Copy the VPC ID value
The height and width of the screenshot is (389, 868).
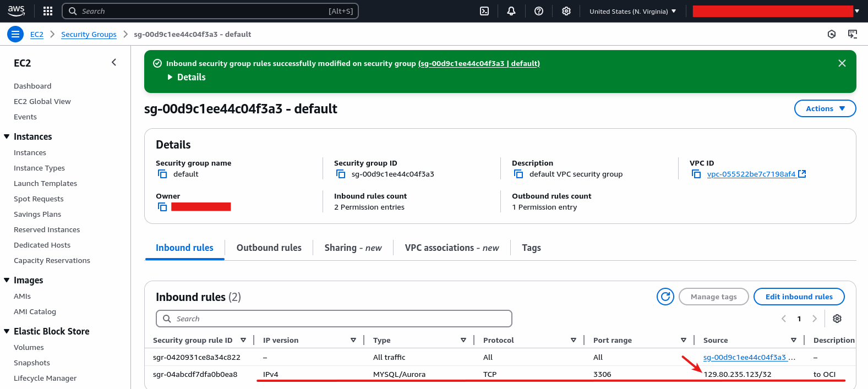coord(696,174)
